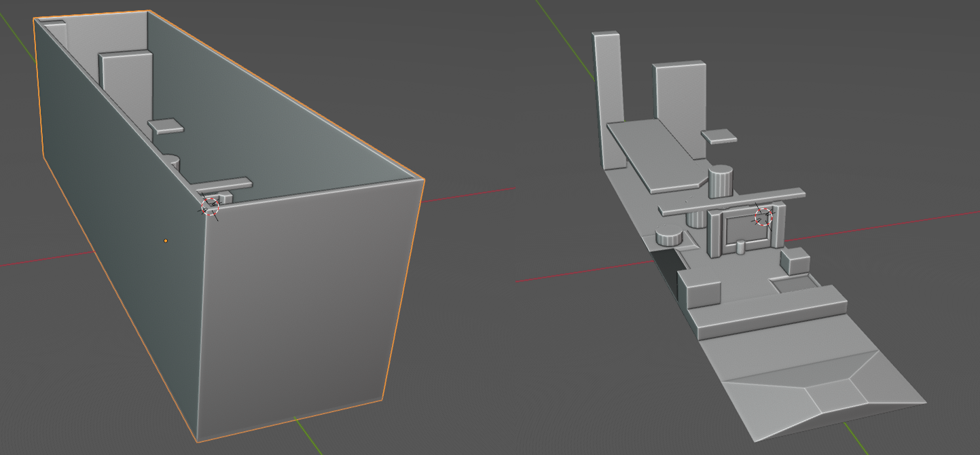This screenshot has height=455, width=980.
Task: Select the small cube right of the frame
Action: [x=795, y=261]
